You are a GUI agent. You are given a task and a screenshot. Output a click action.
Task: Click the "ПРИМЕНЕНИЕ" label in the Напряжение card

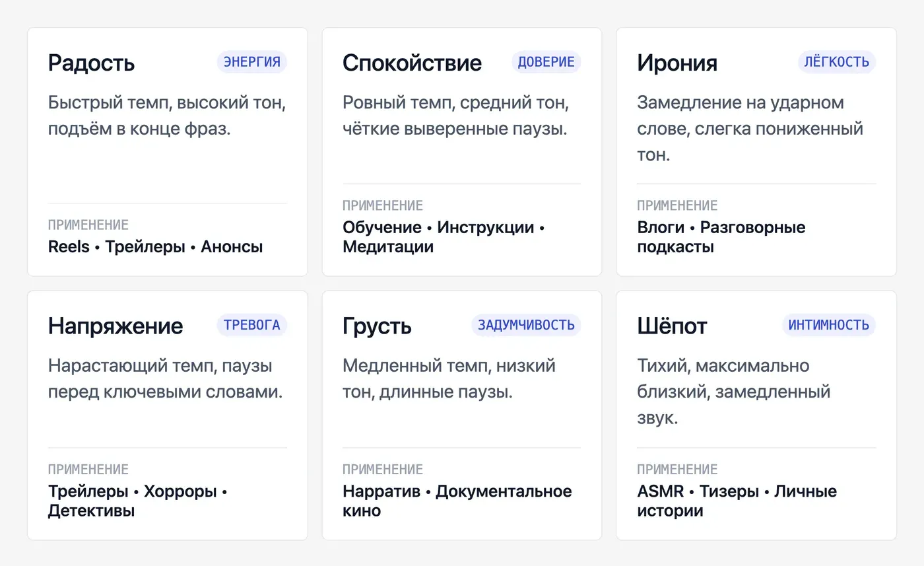88,470
